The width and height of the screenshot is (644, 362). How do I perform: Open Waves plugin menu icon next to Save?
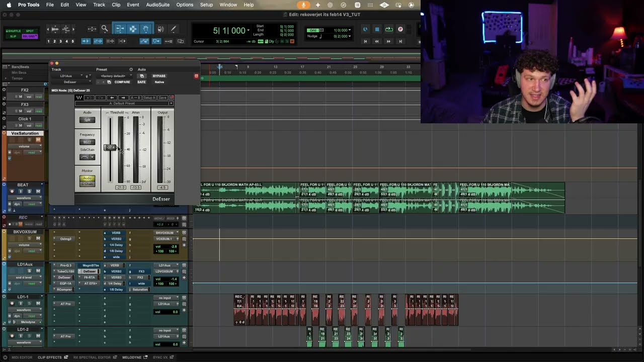tap(171, 98)
